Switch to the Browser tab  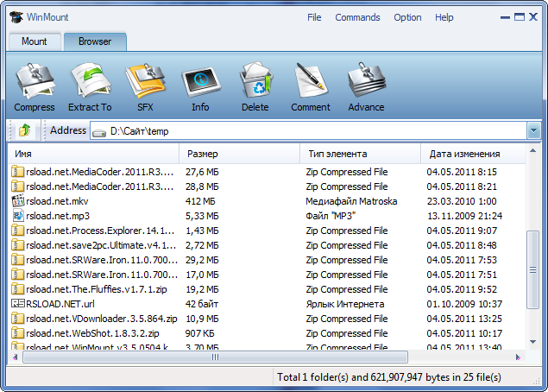(95, 41)
